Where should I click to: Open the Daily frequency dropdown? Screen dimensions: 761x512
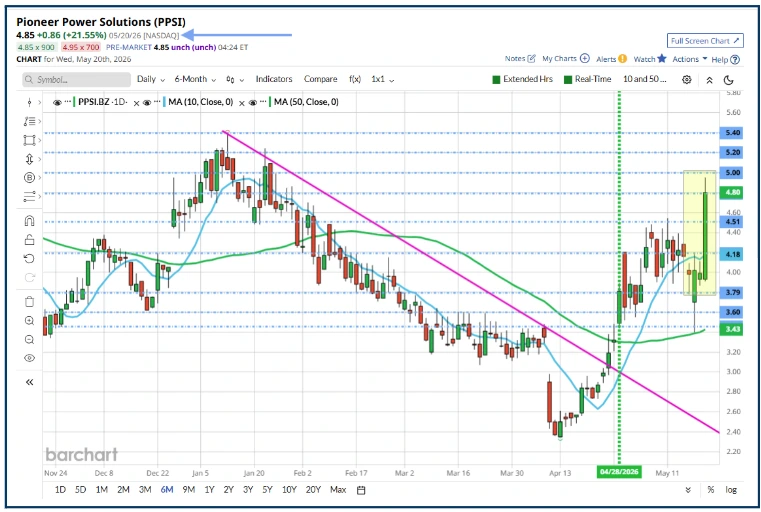tap(151, 79)
